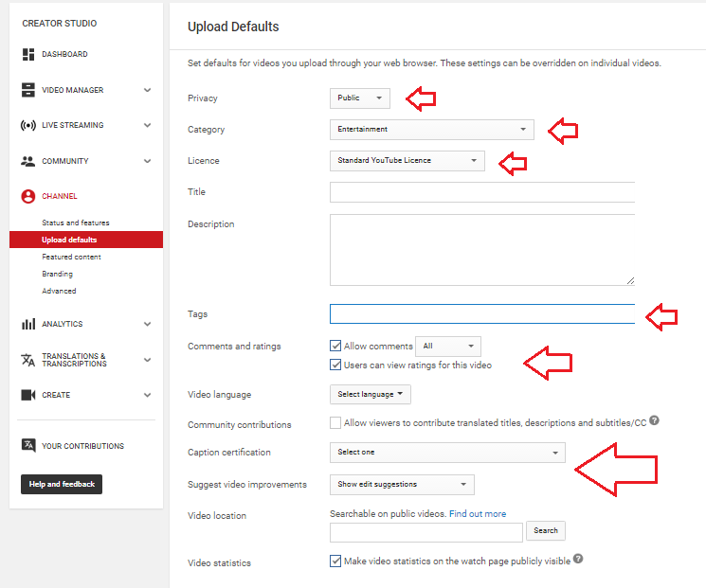Click the Translations & Transcriptions icon
706x588 pixels.
coord(27,360)
